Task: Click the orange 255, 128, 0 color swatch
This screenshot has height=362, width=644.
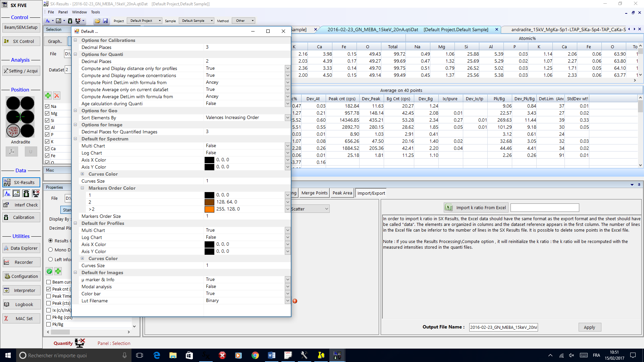Action: click(209, 209)
